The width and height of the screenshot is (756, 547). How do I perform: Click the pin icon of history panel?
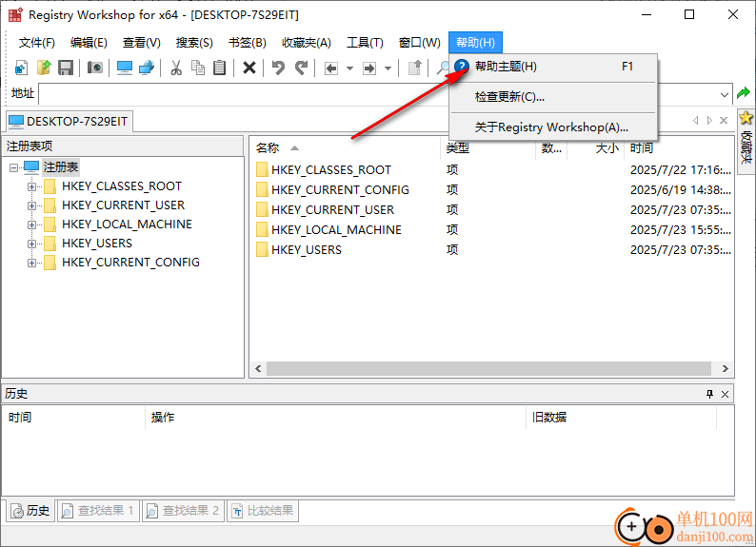(709, 394)
